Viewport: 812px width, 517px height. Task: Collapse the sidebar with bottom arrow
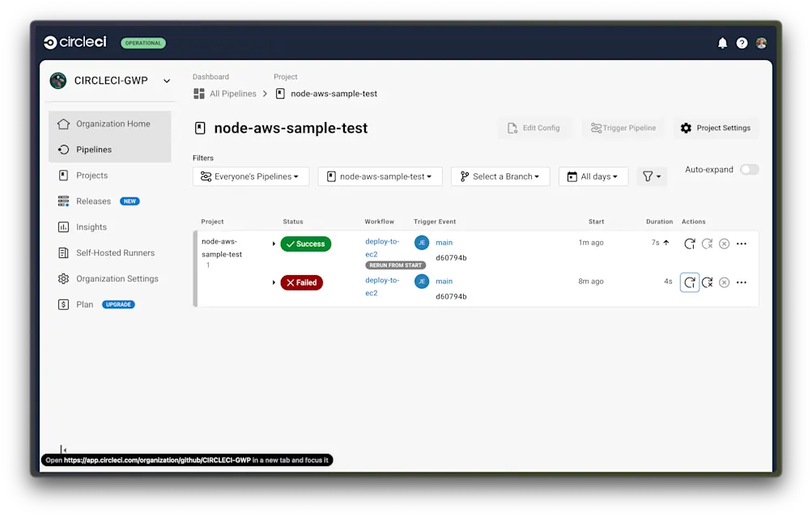(62, 449)
